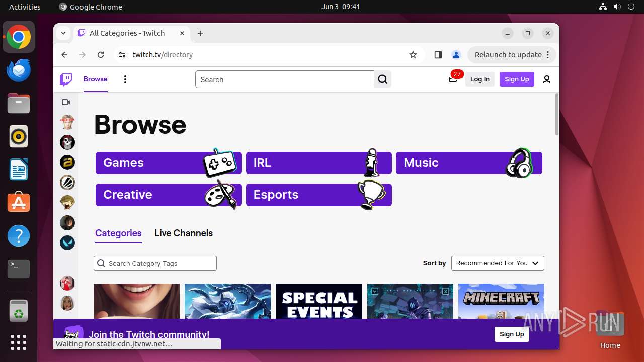Open Ubuntu Software from the dock
The height and width of the screenshot is (362, 644).
click(19, 203)
